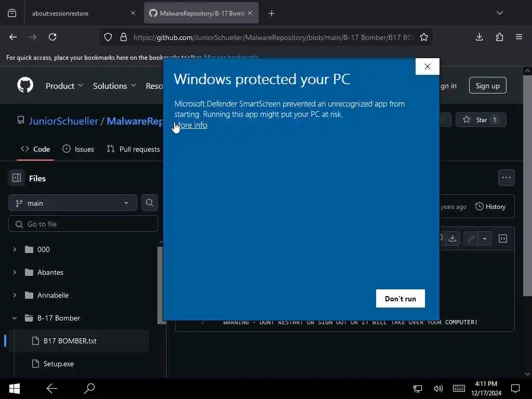Screen dimensions: 532x399
Task: Toggle the symbols pane icon
Action: (502, 238)
